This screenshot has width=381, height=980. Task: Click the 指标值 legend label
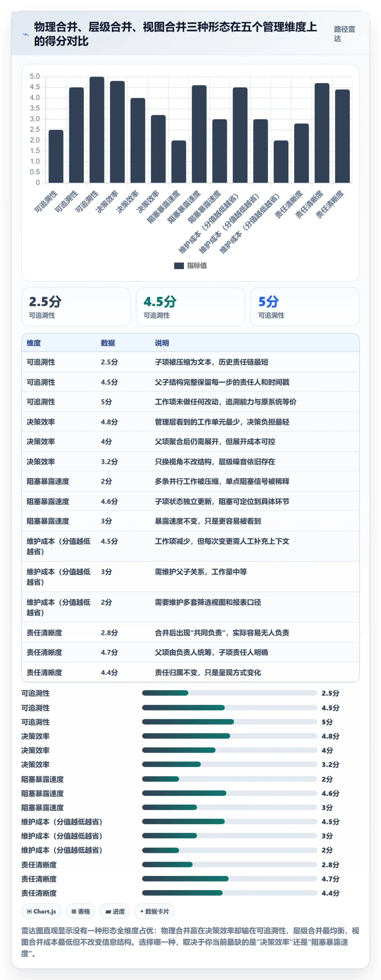(197, 266)
